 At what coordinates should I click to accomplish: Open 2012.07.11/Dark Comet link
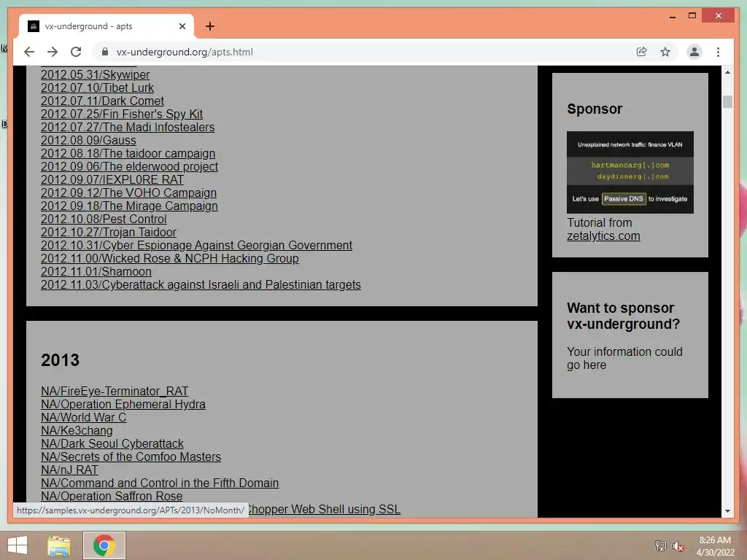(102, 101)
